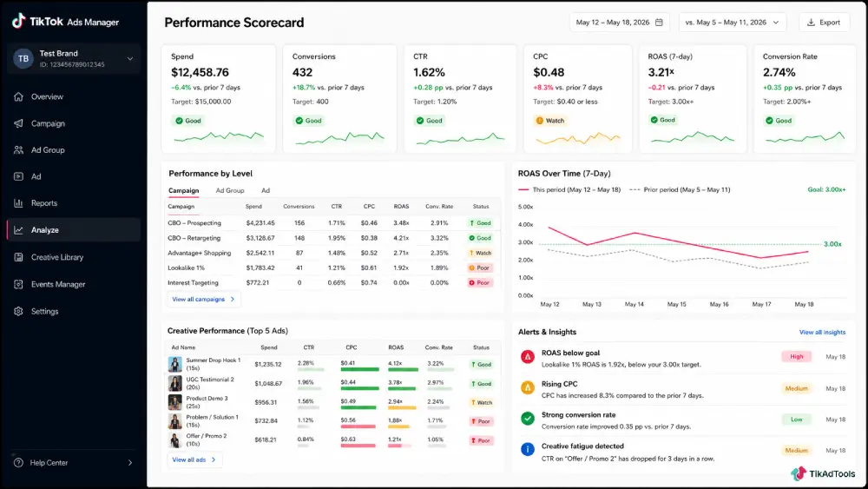Image resolution: width=868 pixels, height=489 pixels.
Task: Click the Low priority badge
Action: (797, 420)
